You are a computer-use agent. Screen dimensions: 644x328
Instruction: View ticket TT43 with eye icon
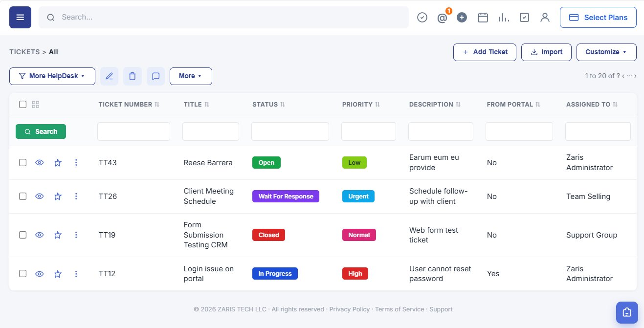click(40, 163)
